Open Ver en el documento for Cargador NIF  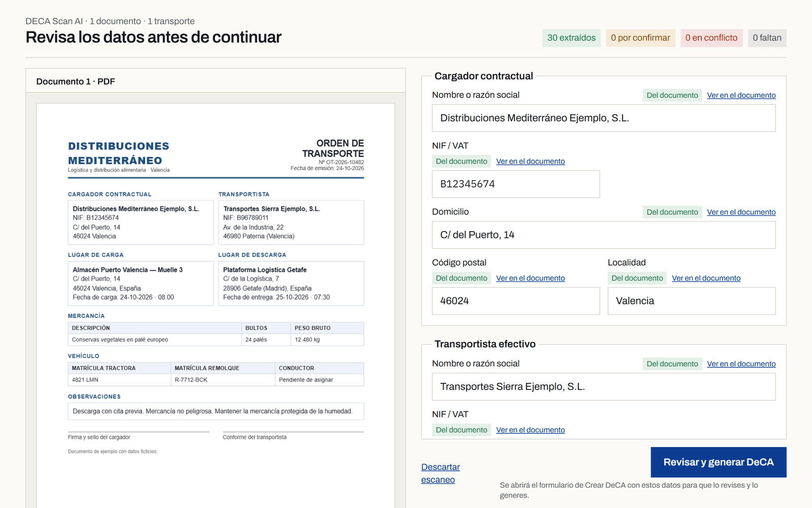(x=530, y=161)
